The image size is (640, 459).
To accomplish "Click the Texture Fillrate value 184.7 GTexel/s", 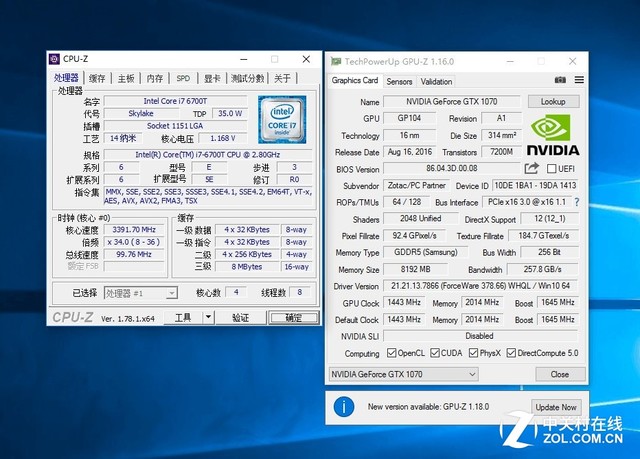I will [x=543, y=235].
